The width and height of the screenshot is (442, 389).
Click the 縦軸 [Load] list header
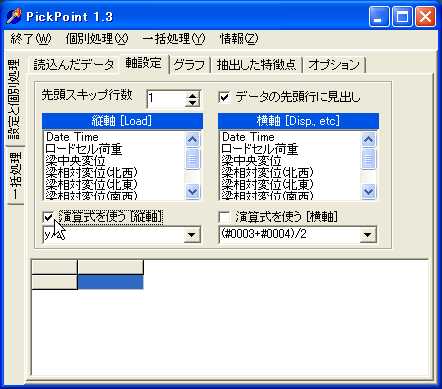click(x=122, y=121)
